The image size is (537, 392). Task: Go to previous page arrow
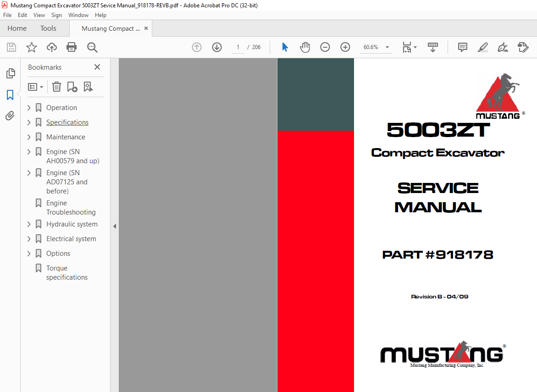(x=197, y=47)
